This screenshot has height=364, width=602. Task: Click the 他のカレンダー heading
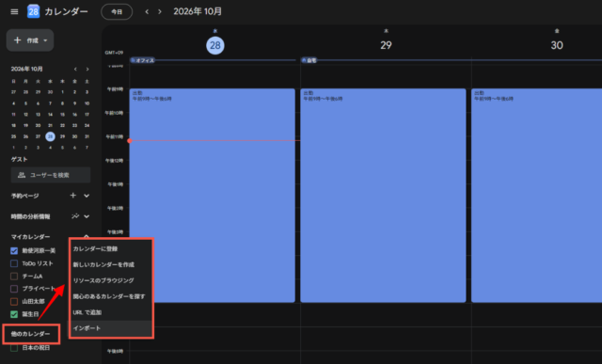click(30, 334)
